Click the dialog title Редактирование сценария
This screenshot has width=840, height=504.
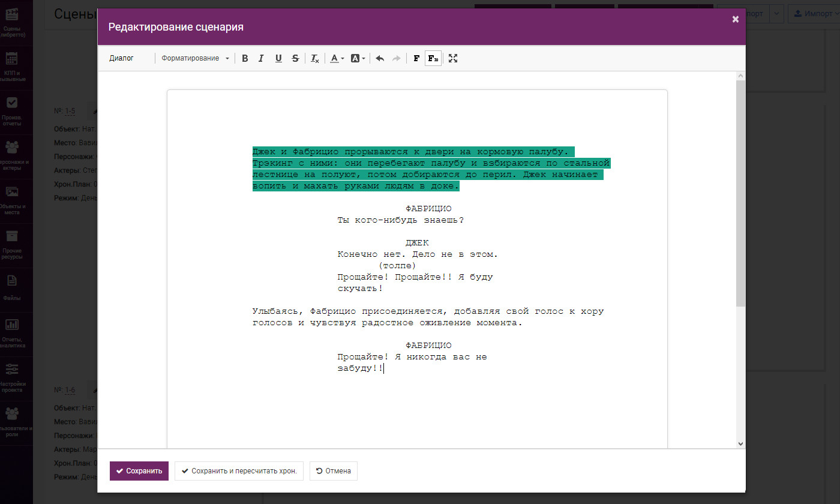[176, 27]
